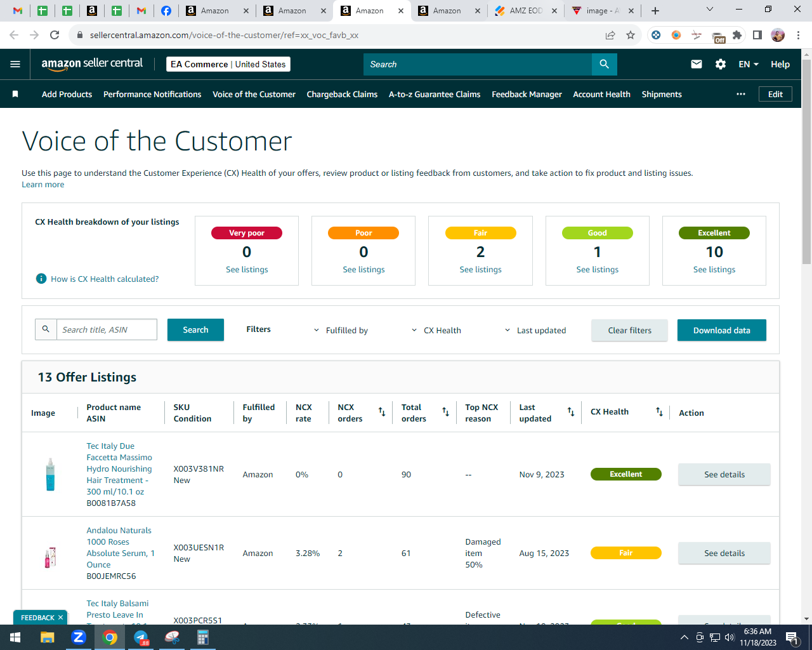
Task: Sort by CX Health column
Action: [659, 412]
